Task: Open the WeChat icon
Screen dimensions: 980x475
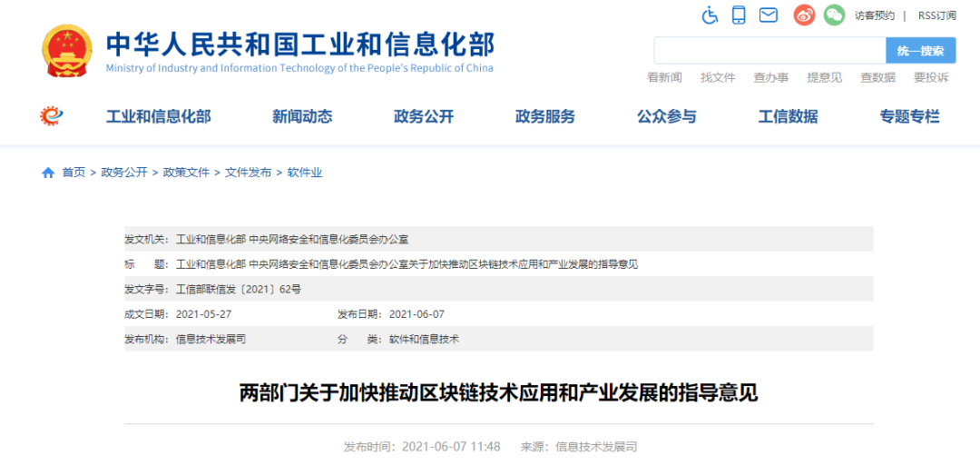Action: [x=834, y=15]
